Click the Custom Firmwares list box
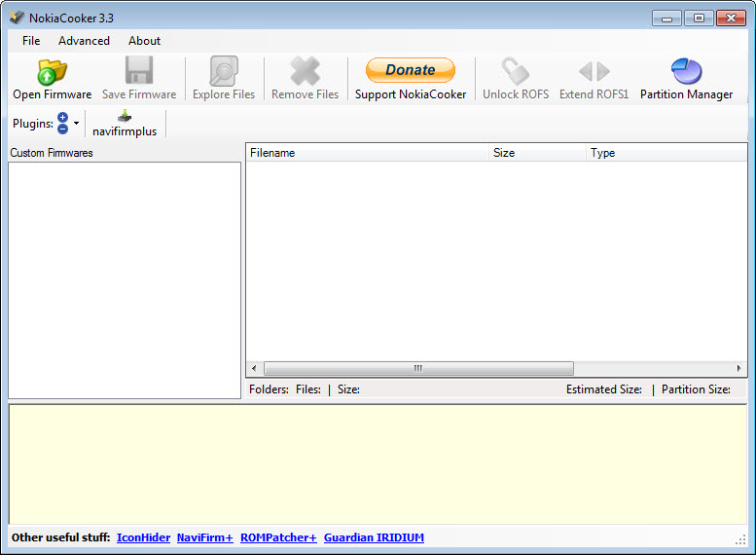 coord(125,280)
